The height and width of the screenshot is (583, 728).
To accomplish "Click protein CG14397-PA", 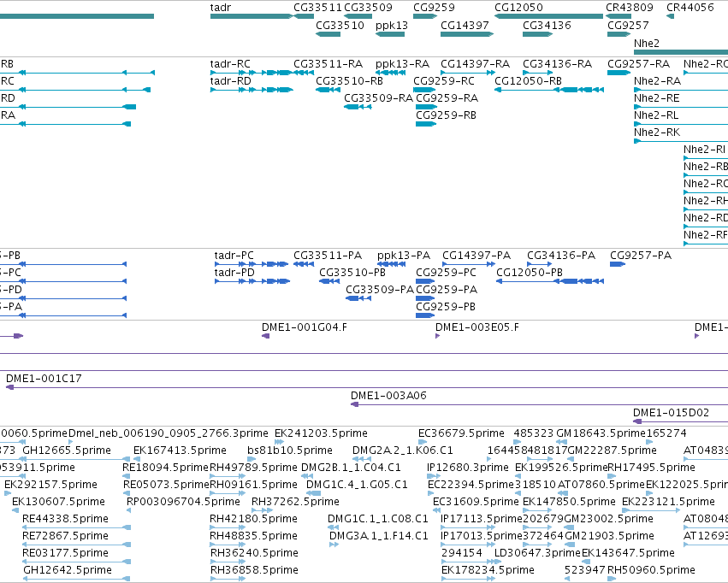I will (469, 264).
